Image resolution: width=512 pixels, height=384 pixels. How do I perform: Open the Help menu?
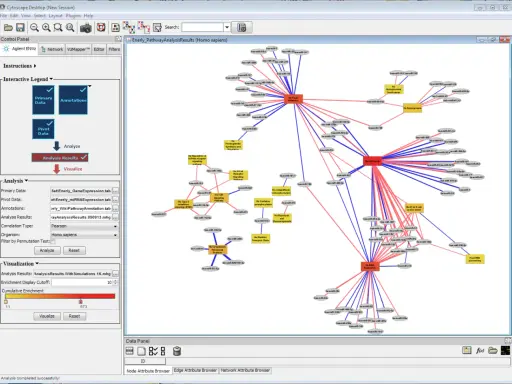tap(88, 16)
